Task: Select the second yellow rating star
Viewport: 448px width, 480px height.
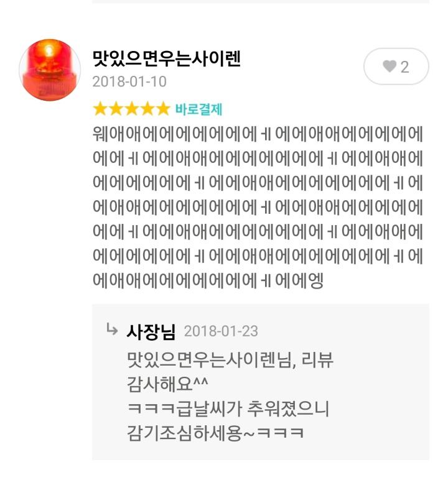Action: point(116,109)
